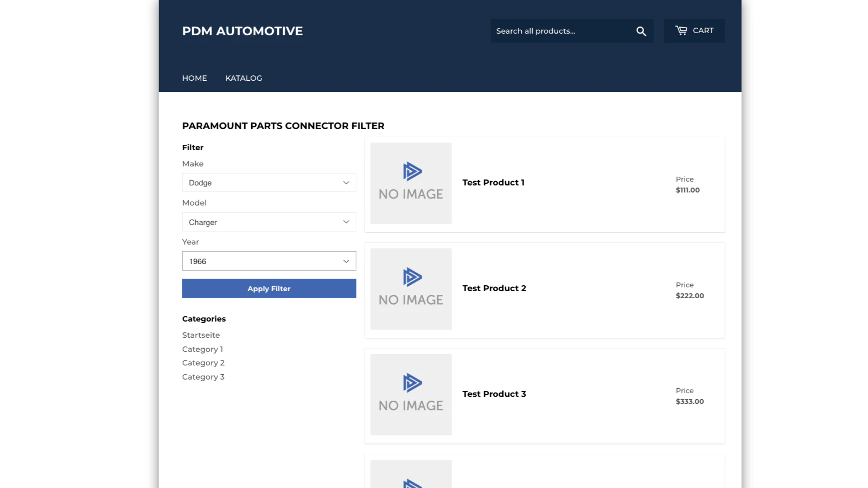Open Category 3 link
Image resolution: width=868 pixels, height=488 pixels.
tap(203, 377)
